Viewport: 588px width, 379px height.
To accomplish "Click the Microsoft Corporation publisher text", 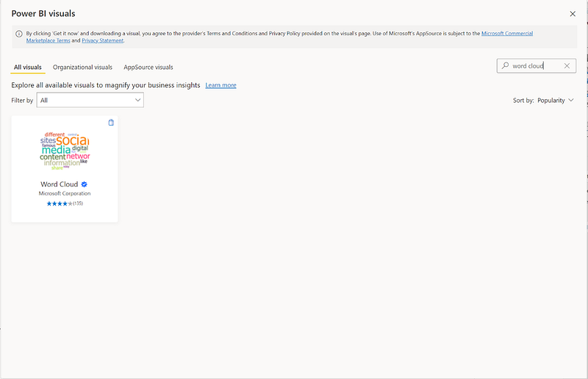I will (65, 193).
